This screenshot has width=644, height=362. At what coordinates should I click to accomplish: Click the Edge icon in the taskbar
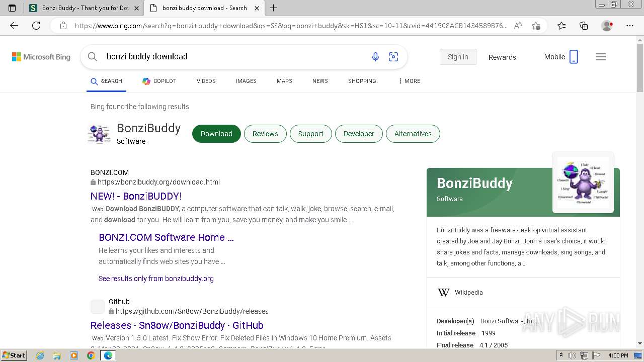pyautogui.click(x=108, y=355)
